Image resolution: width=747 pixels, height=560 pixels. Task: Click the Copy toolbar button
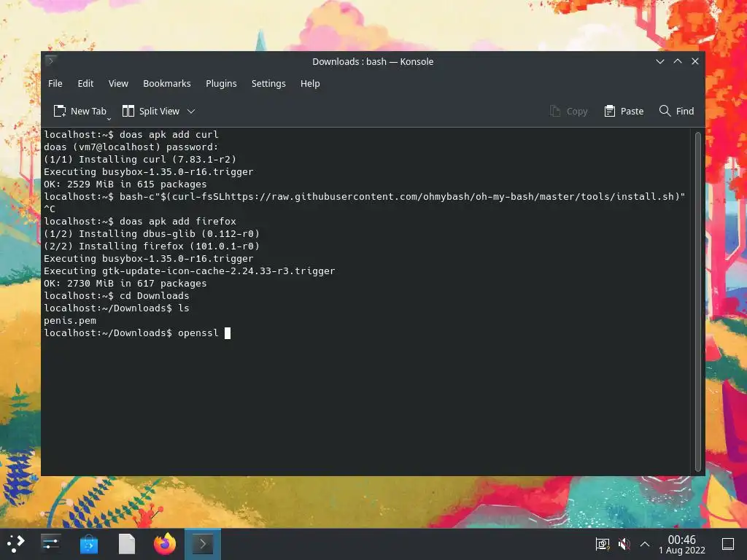click(569, 111)
